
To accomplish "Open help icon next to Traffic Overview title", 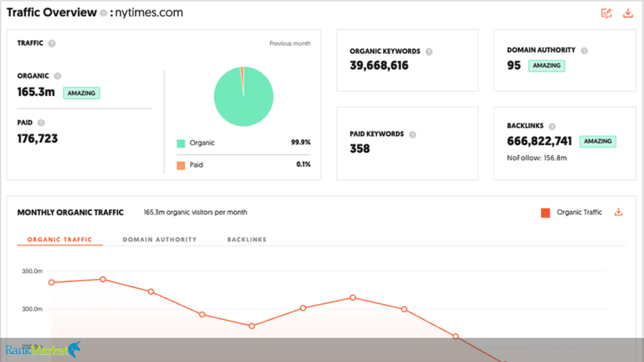I will click(103, 14).
